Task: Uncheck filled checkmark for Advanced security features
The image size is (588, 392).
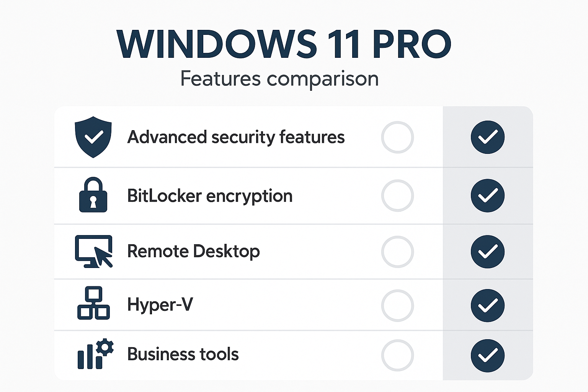Action: click(x=487, y=137)
